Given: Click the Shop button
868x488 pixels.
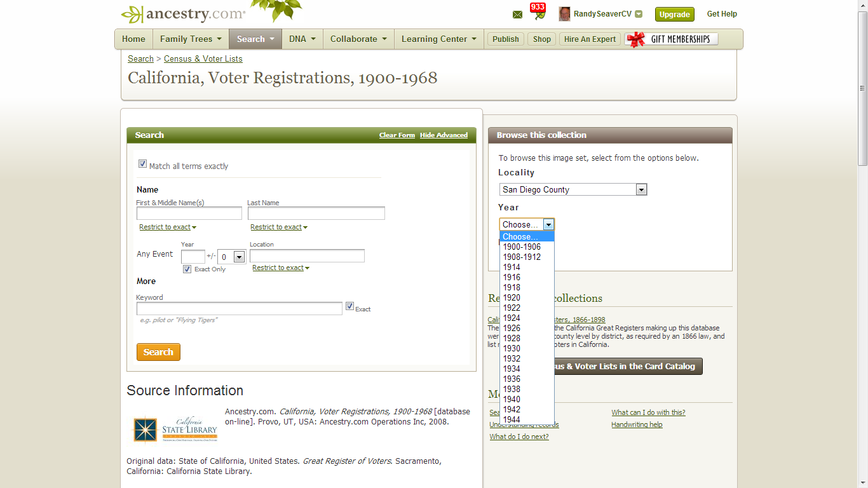Looking at the screenshot, I should [542, 39].
